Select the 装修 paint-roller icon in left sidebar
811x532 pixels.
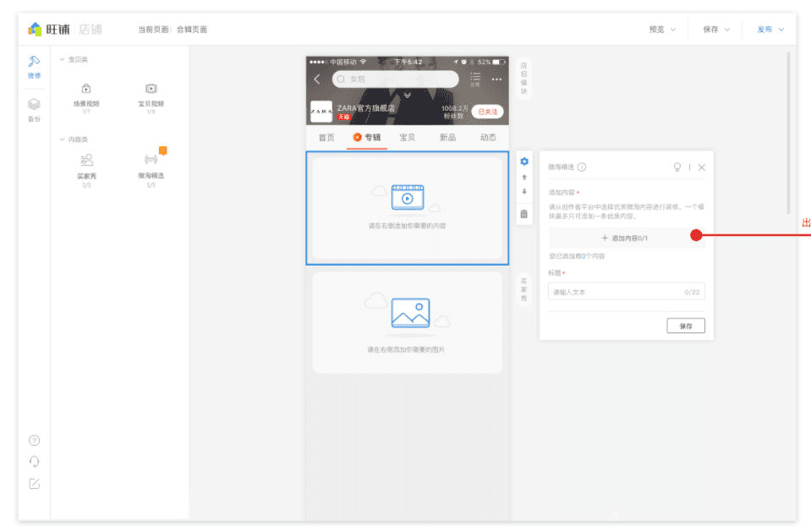(33, 62)
